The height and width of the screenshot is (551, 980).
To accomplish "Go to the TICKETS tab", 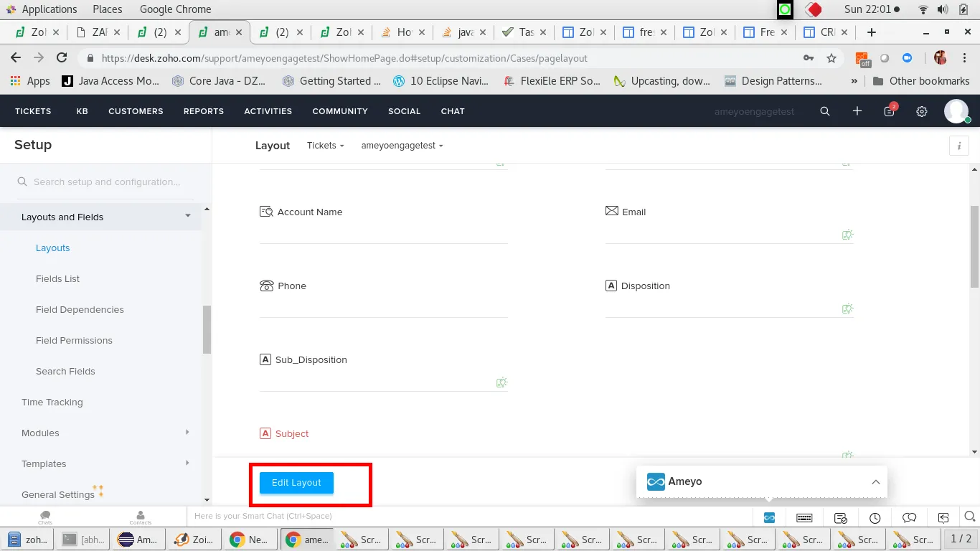I will coord(33,111).
